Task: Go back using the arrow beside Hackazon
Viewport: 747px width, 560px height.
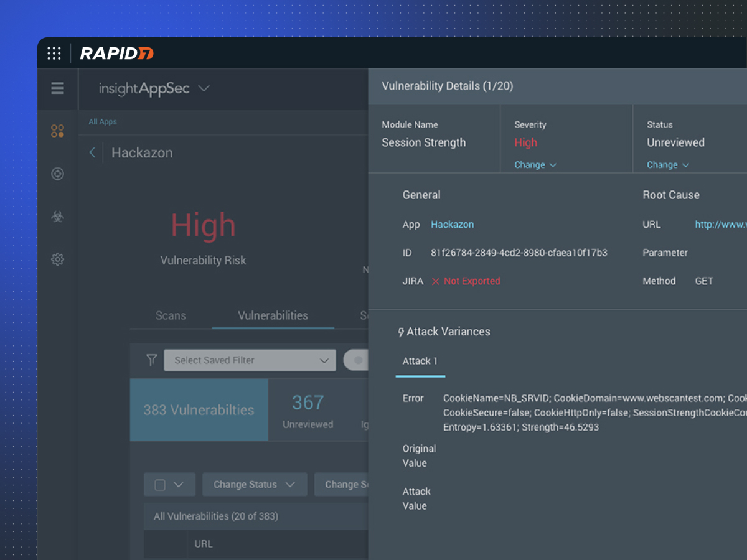Action: [x=92, y=152]
